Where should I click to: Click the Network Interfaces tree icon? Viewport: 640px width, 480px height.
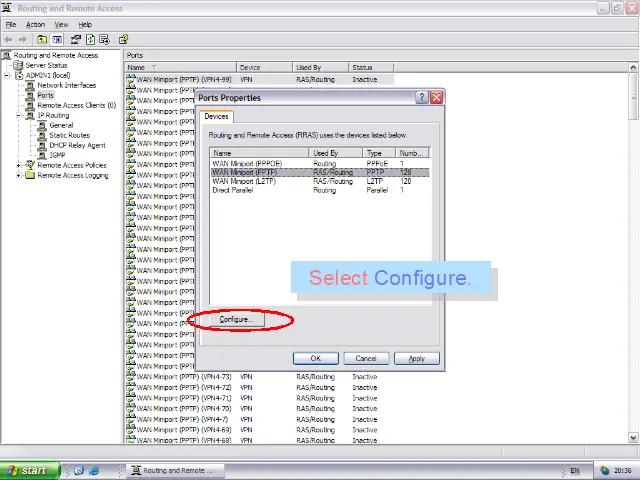30,85
